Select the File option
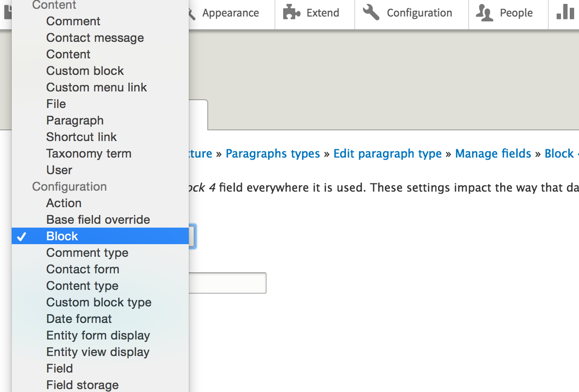The height and width of the screenshot is (392, 579). (x=100, y=104)
